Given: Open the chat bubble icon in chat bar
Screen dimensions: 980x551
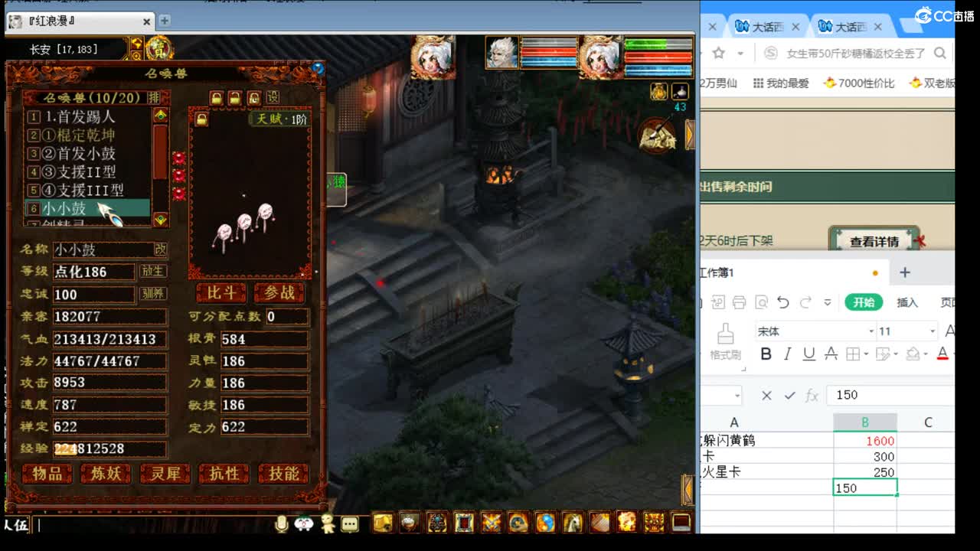Looking at the screenshot, I should [350, 524].
